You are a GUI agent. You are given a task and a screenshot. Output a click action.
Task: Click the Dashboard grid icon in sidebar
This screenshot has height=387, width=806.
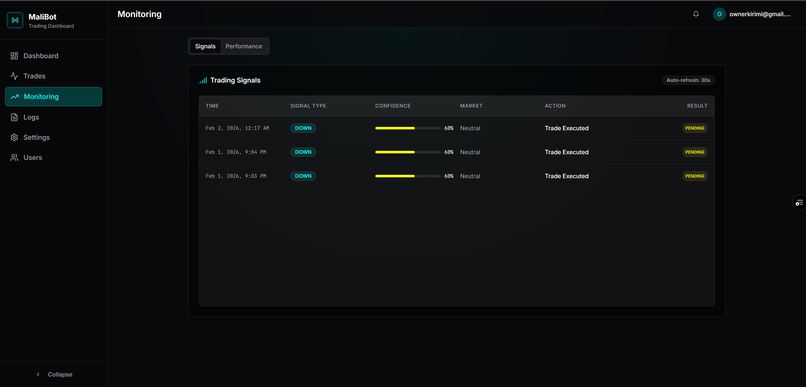[14, 56]
